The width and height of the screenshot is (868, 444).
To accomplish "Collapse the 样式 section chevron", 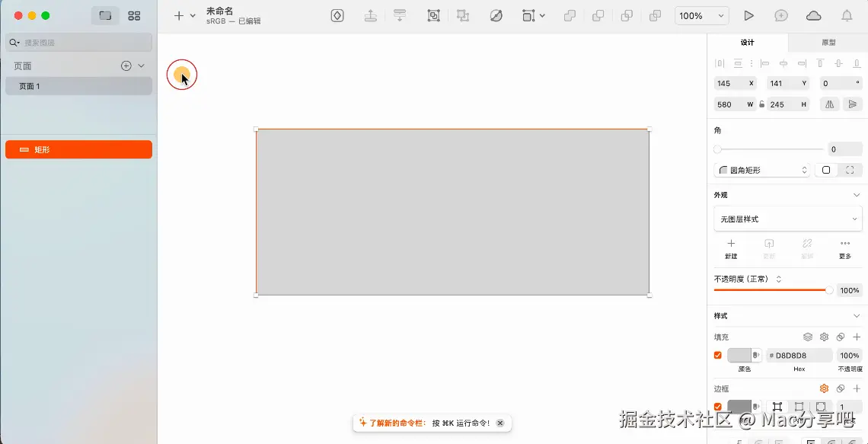I will (857, 316).
